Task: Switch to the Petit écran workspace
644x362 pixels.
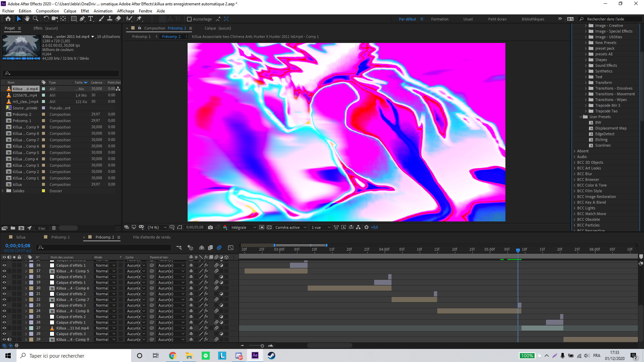Action: (497, 19)
